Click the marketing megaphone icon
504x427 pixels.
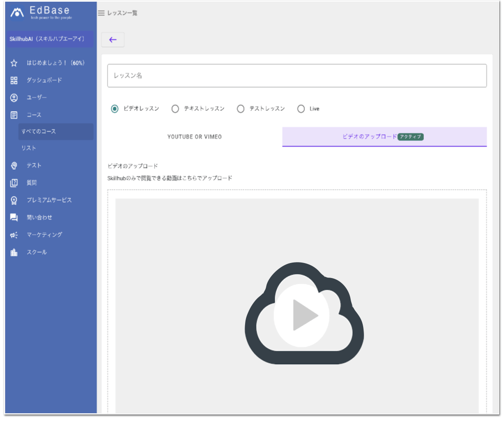click(x=14, y=235)
